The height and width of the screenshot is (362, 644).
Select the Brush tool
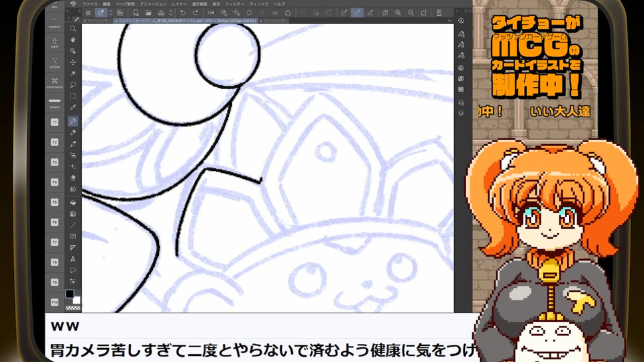pyautogui.click(x=72, y=144)
